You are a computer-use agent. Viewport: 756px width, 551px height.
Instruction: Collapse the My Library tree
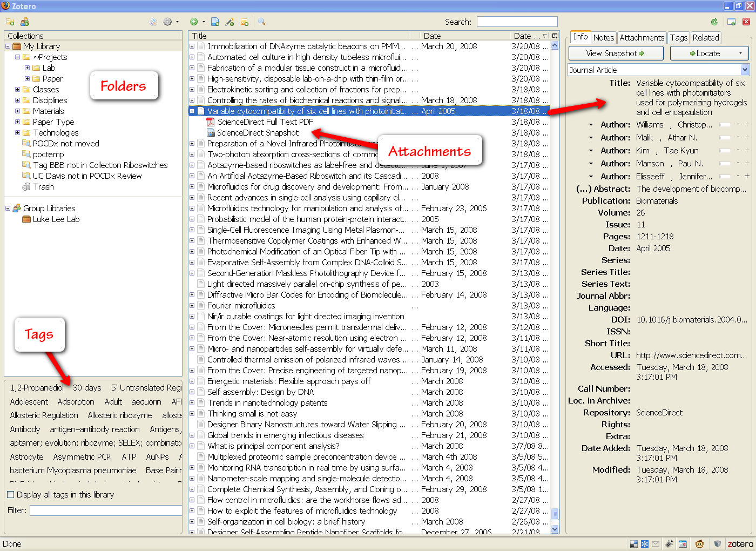(x=8, y=46)
